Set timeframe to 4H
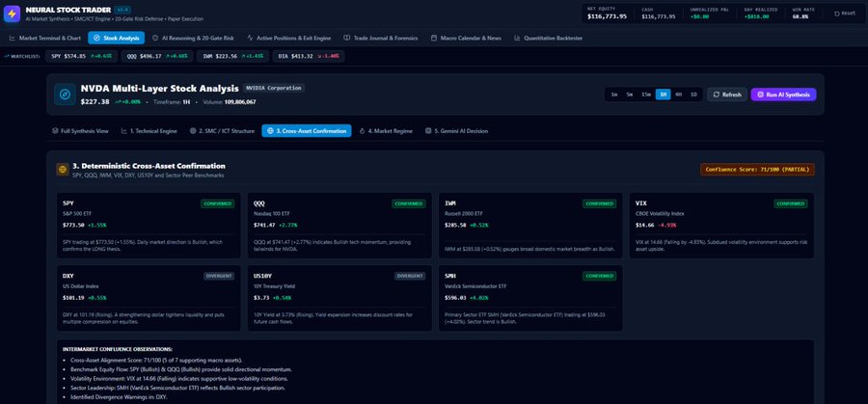This screenshot has height=404, width=868. pos(678,94)
